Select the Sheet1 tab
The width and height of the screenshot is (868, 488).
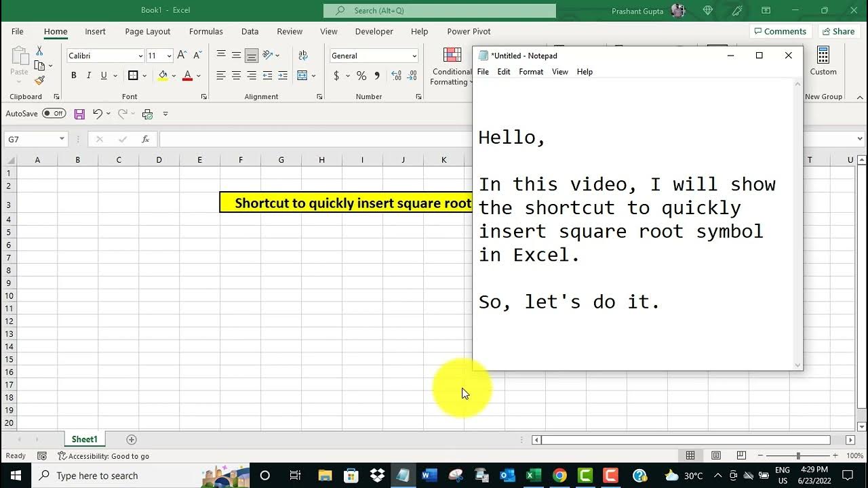click(85, 439)
